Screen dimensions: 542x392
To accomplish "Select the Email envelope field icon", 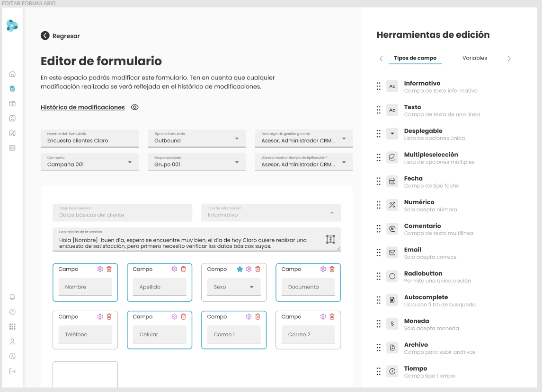I will click(392, 253).
